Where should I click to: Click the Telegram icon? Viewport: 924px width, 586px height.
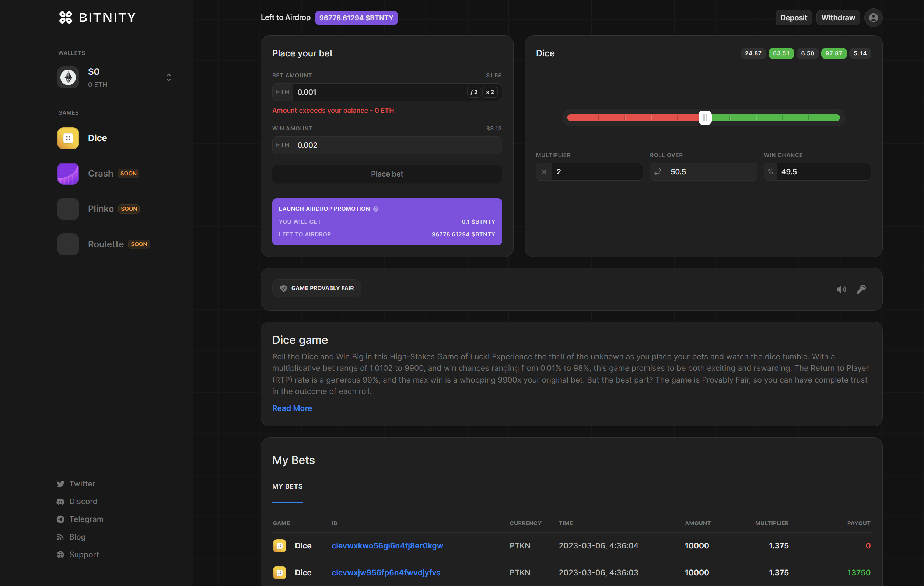[61, 519]
